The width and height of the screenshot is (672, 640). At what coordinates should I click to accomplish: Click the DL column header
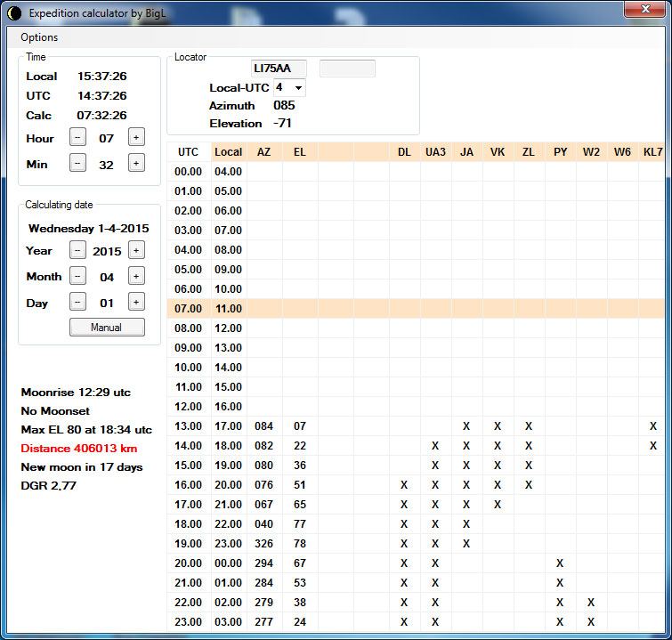pos(404,152)
